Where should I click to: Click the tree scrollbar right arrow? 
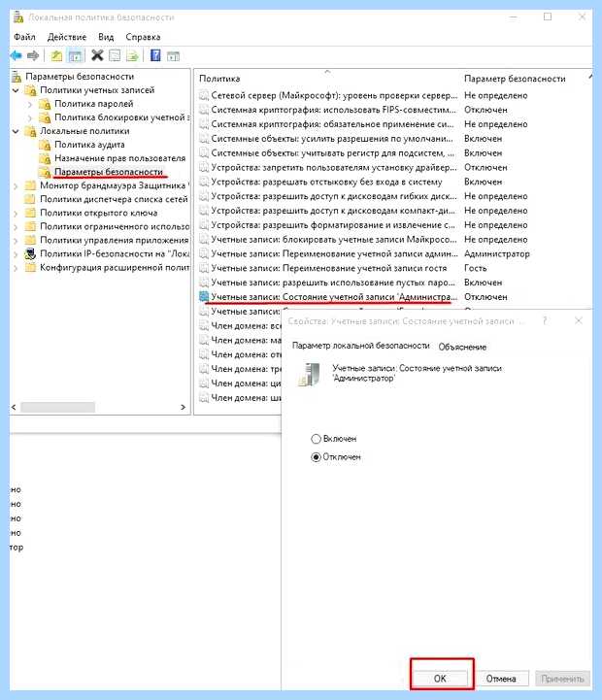(x=183, y=407)
